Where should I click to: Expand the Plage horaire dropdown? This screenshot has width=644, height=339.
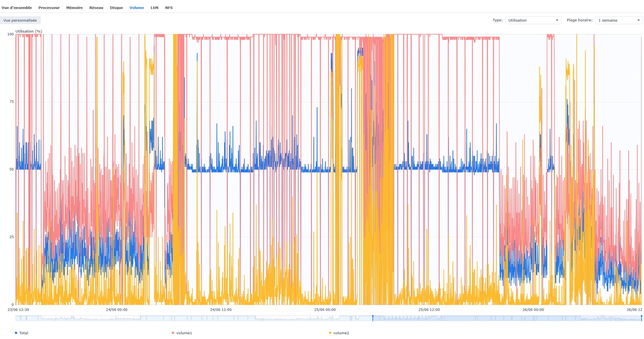coord(619,20)
